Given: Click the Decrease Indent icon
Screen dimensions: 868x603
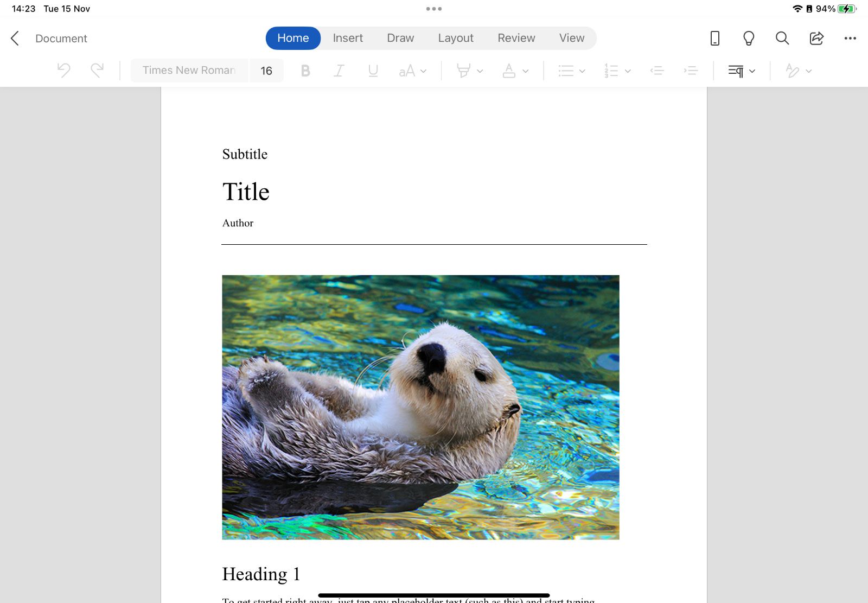Looking at the screenshot, I should pyautogui.click(x=657, y=70).
